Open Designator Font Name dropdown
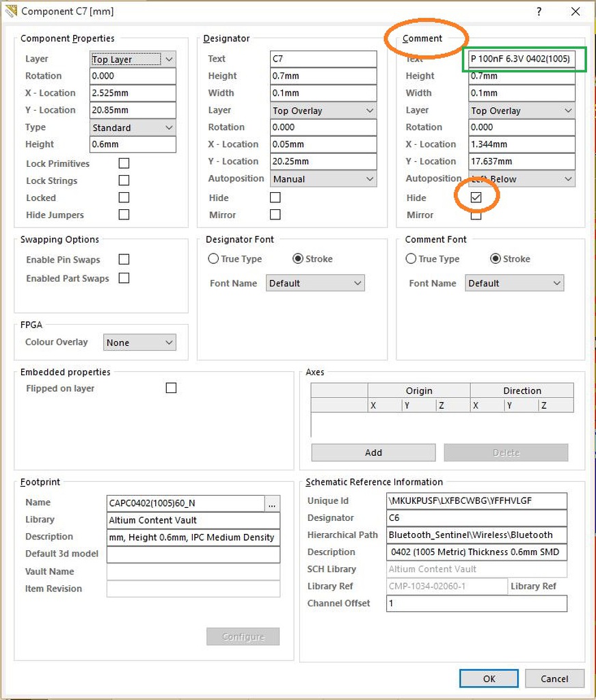The width and height of the screenshot is (596, 700). [x=315, y=283]
